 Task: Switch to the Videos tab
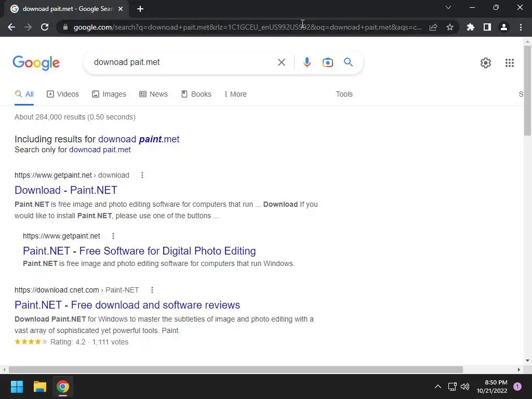(x=63, y=95)
